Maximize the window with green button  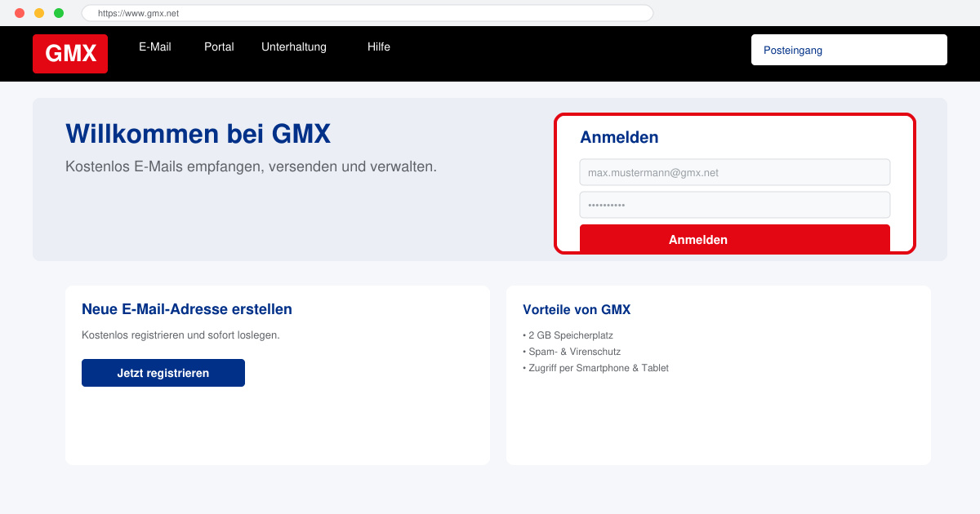tap(59, 13)
